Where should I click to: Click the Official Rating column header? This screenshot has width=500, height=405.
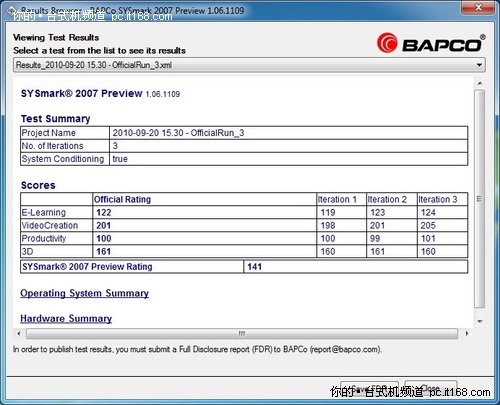(122, 199)
